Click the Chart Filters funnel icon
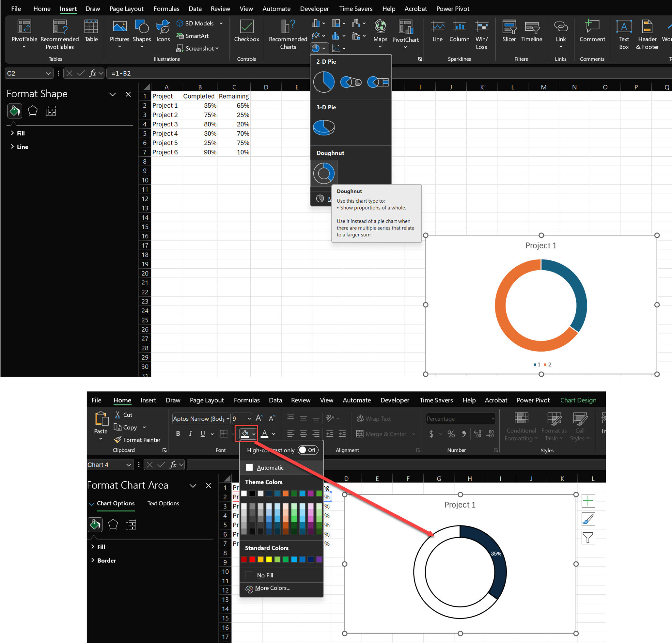Image resolution: width=672 pixels, height=643 pixels. tap(588, 538)
